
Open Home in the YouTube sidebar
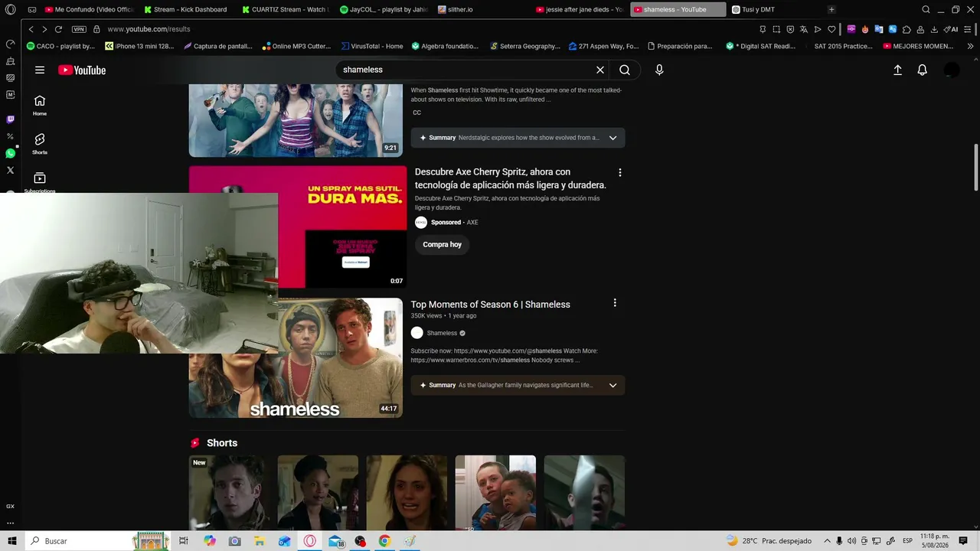(x=40, y=105)
